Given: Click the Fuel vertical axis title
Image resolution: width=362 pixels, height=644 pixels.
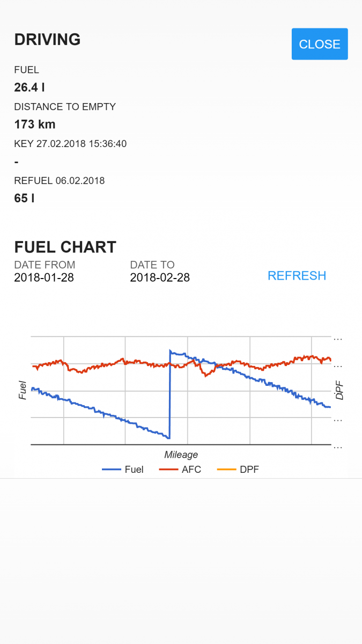Looking at the screenshot, I should pos(23,390).
